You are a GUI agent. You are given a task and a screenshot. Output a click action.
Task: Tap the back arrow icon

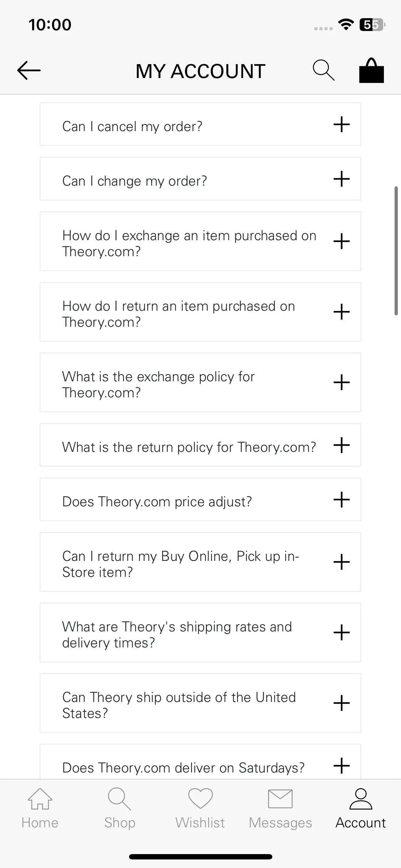29,70
